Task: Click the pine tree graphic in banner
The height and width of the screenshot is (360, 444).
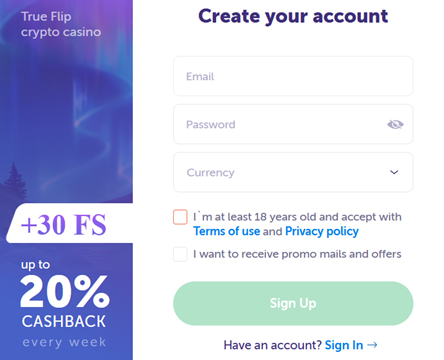Action: 15,182
